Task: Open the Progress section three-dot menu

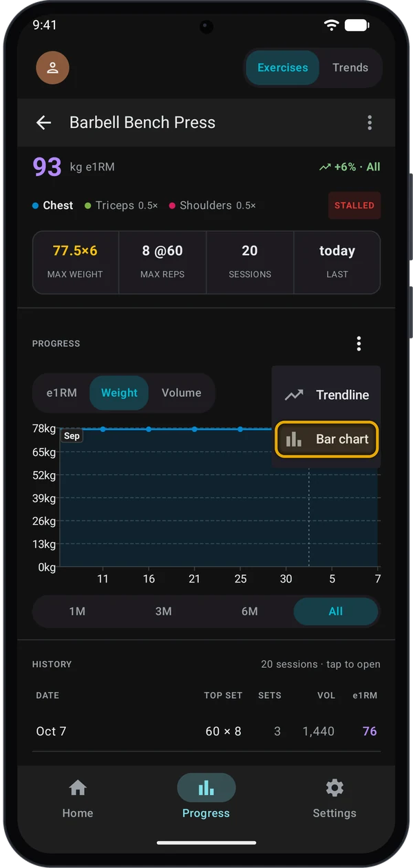Action: [x=359, y=343]
